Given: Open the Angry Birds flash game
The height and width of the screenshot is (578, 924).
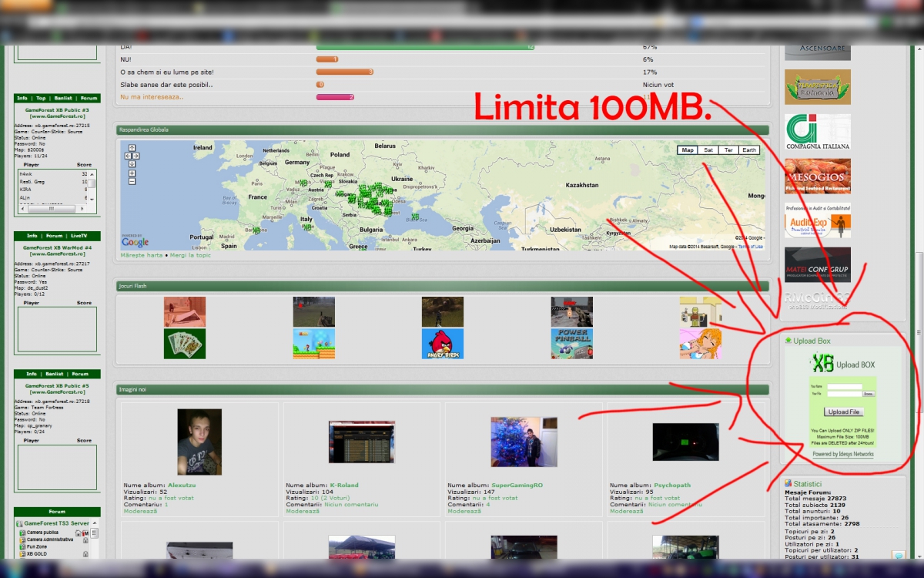Looking at the screenshot, I should 443,344.
